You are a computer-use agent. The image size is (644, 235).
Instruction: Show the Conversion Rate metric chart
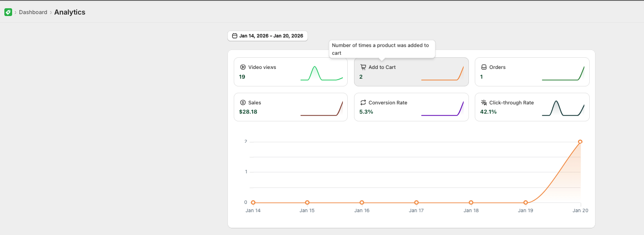411,107
